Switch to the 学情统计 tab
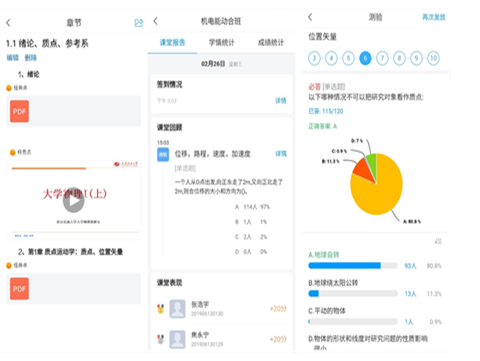The image size is (480, 361). coord(222,43)
